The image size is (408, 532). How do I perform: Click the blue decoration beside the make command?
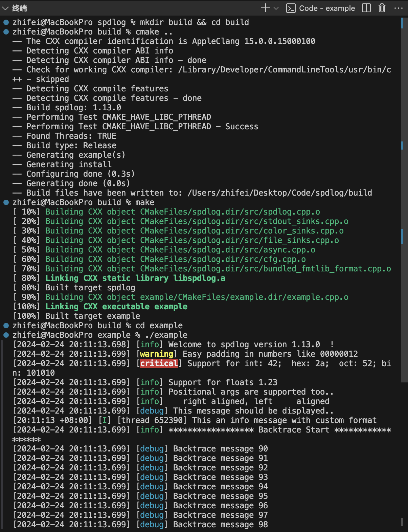click(6, 202)
